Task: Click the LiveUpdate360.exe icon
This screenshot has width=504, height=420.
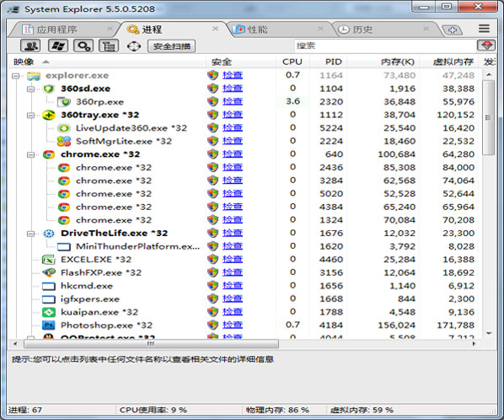Action: tap(64, 128)
